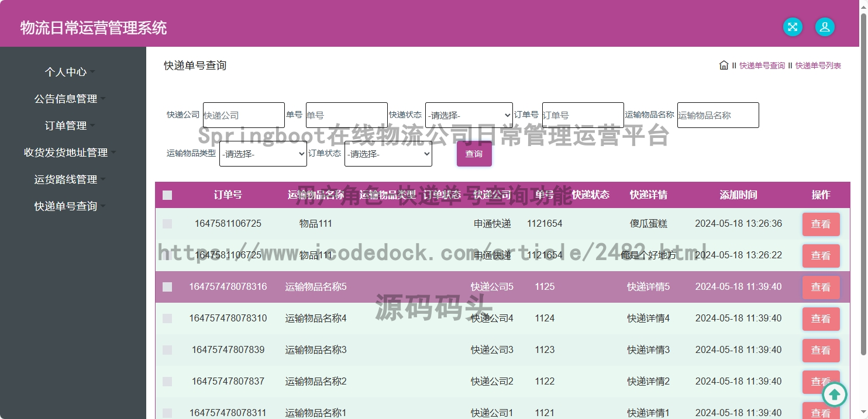Open the 订单状态 dropdown
This screenshot has height=419, width=868.
coord(388,154)
